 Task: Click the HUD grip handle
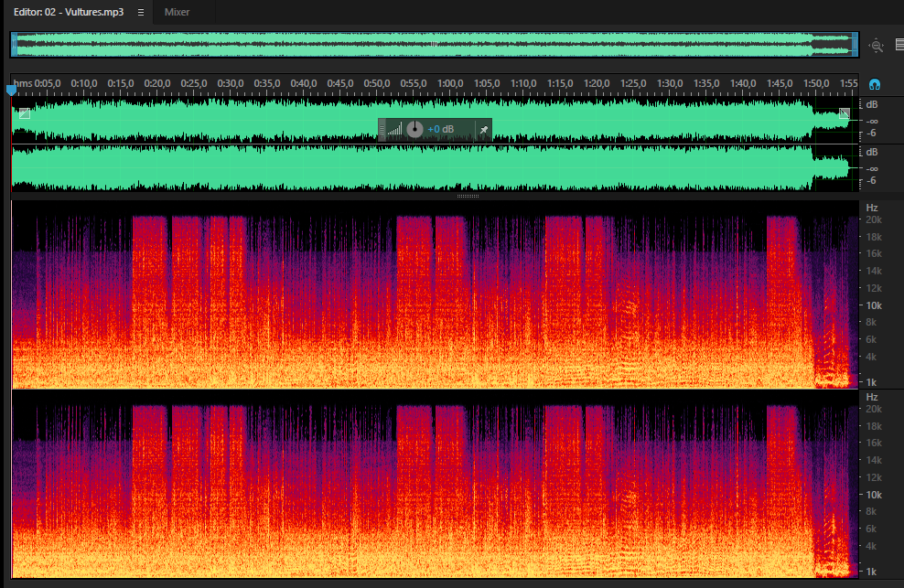pyautogui.click(x=382, y=130)
